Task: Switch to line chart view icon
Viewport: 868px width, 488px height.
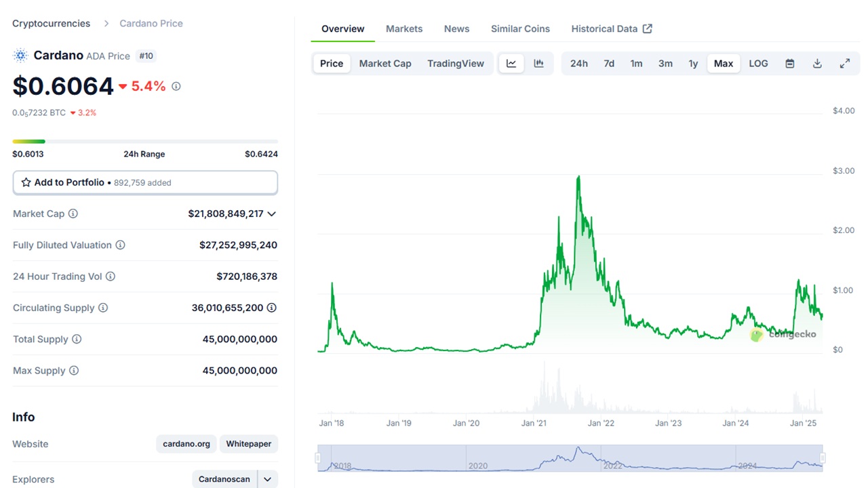Action: pyautogui.click(x=511, y=64)
